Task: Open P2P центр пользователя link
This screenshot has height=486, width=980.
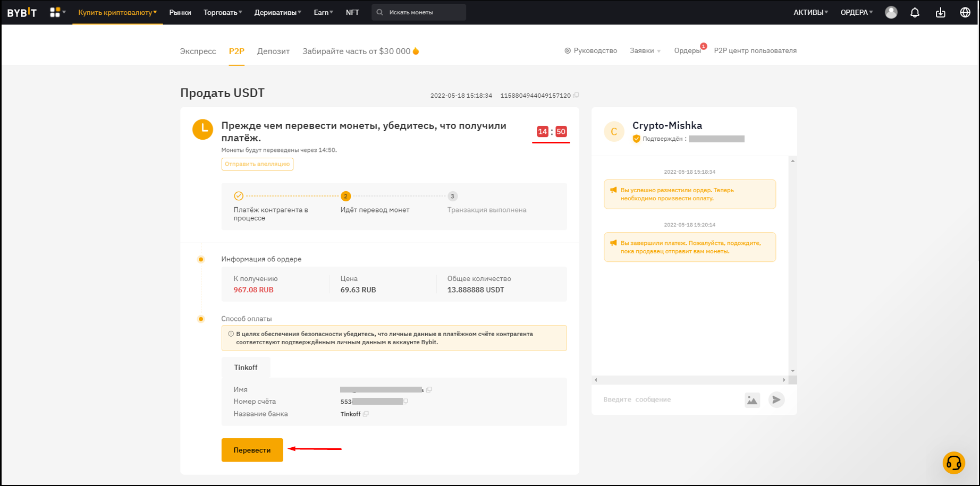Action: [755, 50]
